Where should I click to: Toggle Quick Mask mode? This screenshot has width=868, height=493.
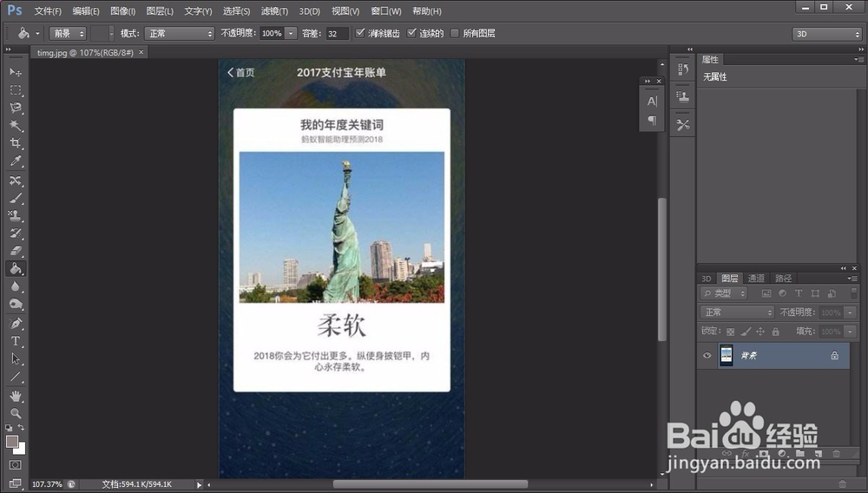[x=16, y=464]
